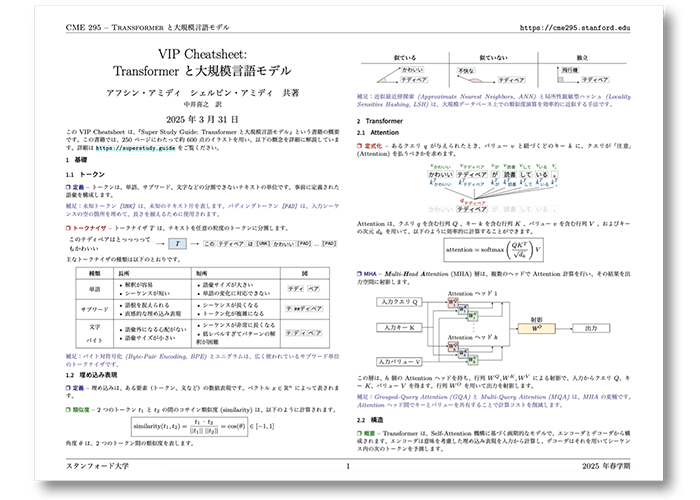Image resolution: width=700 pixels, height=500 pixels.
Task: Click the red 'トークナイザ' label
Action: click(90, 228)
